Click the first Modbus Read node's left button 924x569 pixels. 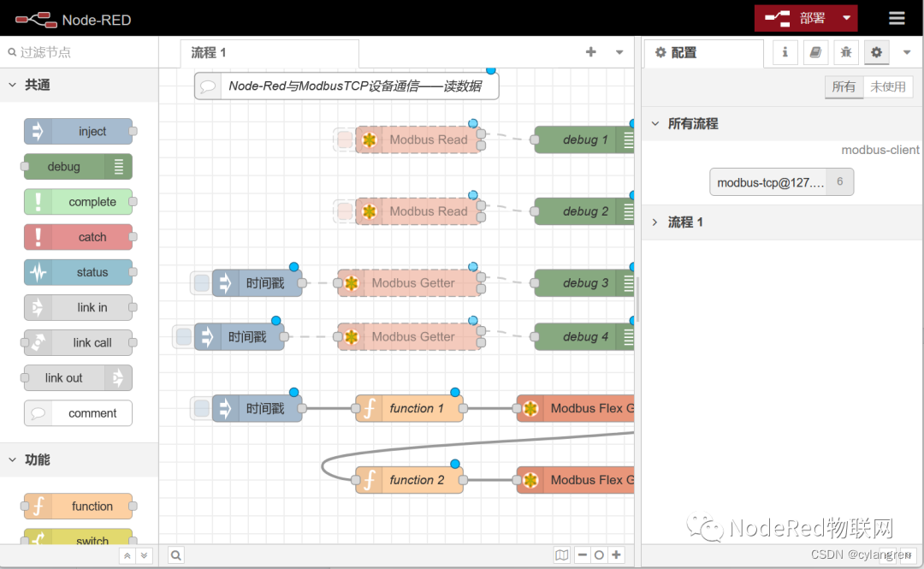coord(344,139)
